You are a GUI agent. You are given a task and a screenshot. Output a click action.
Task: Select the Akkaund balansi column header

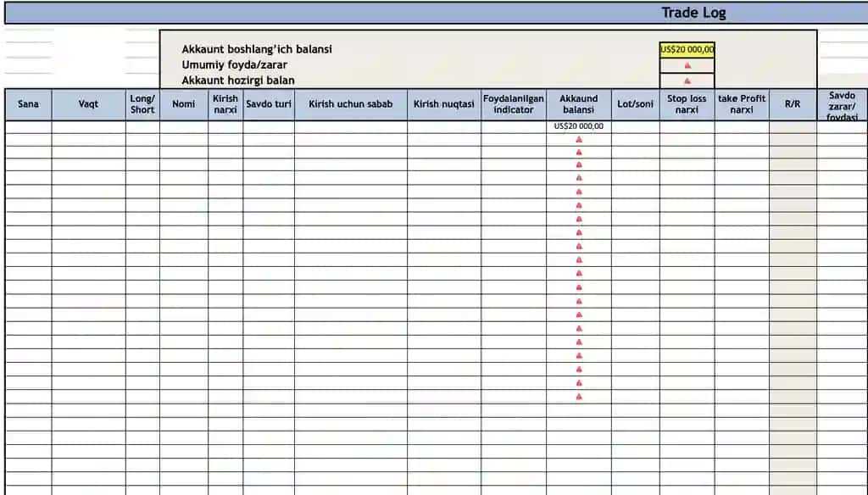click(579, 104)
